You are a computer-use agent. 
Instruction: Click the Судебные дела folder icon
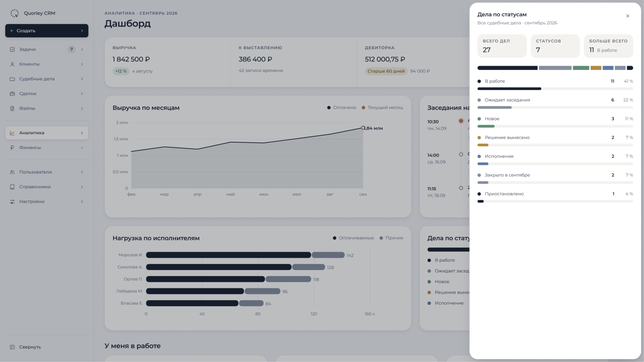12,79
